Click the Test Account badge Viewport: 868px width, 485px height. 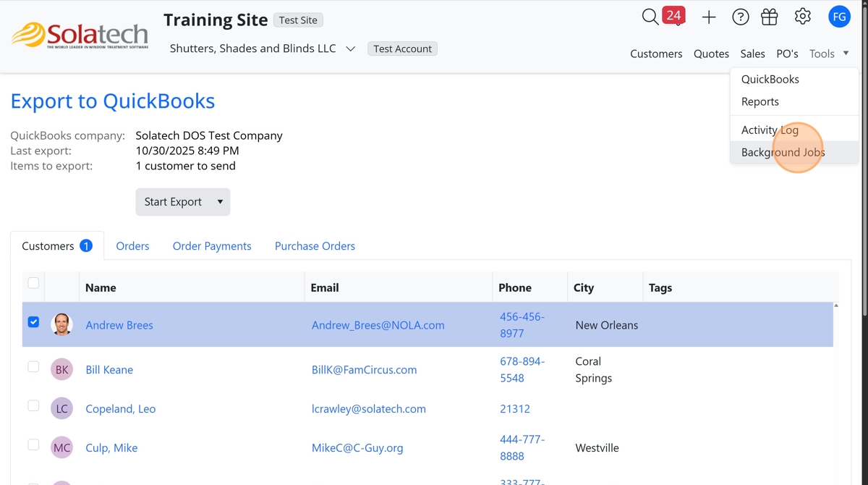click(x=402, y=49)
